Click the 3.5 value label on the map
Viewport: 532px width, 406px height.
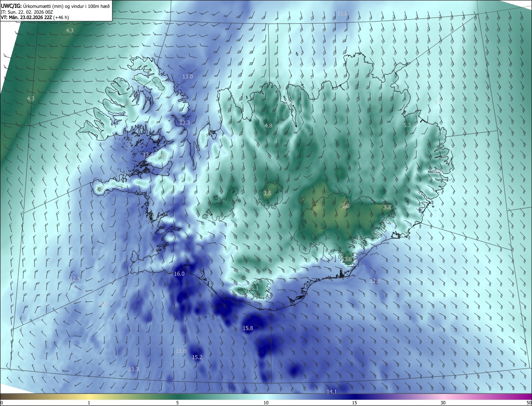tap(267, 193)
